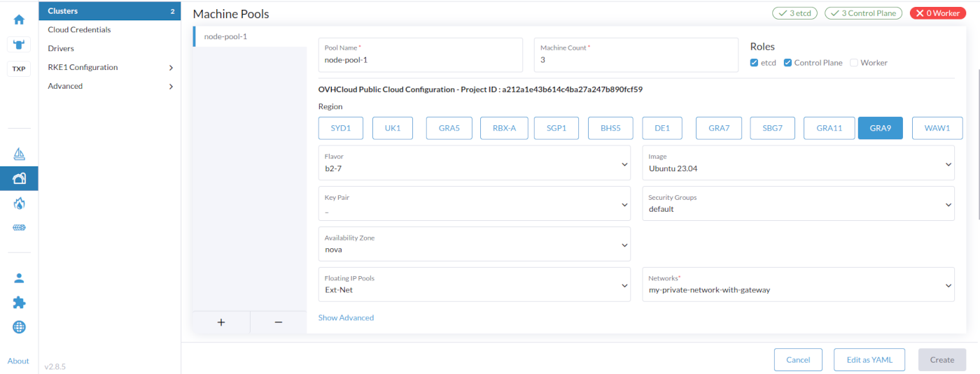Click Show Advanced link
The width and height of the screenshot is (980, 374).
tap(346, 317)
